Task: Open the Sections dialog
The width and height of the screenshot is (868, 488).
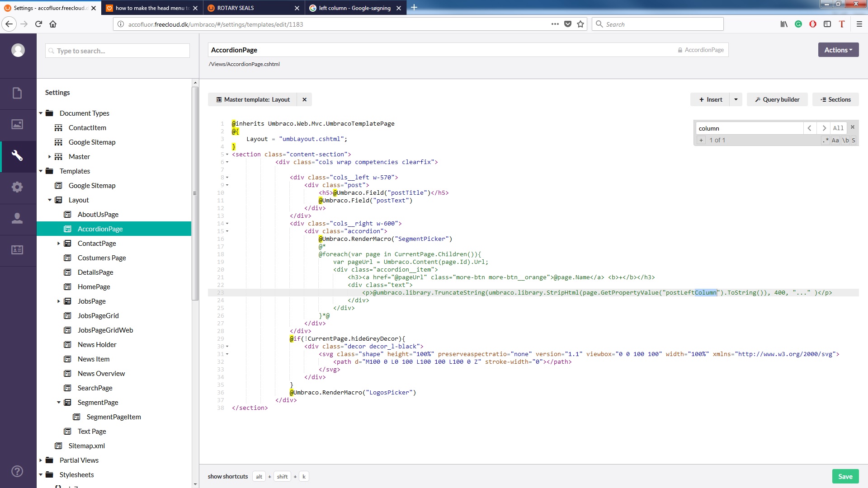Action: (x=835, y=99)
